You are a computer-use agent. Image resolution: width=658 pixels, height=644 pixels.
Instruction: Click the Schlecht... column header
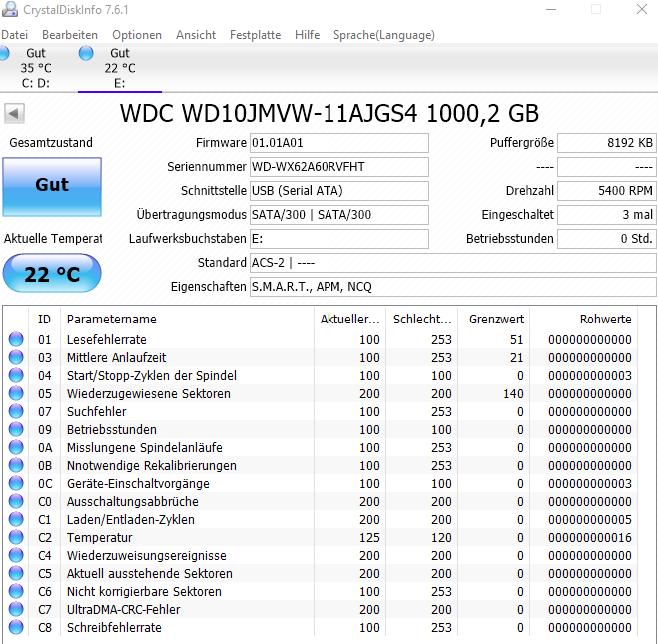(x=422, y=320)
